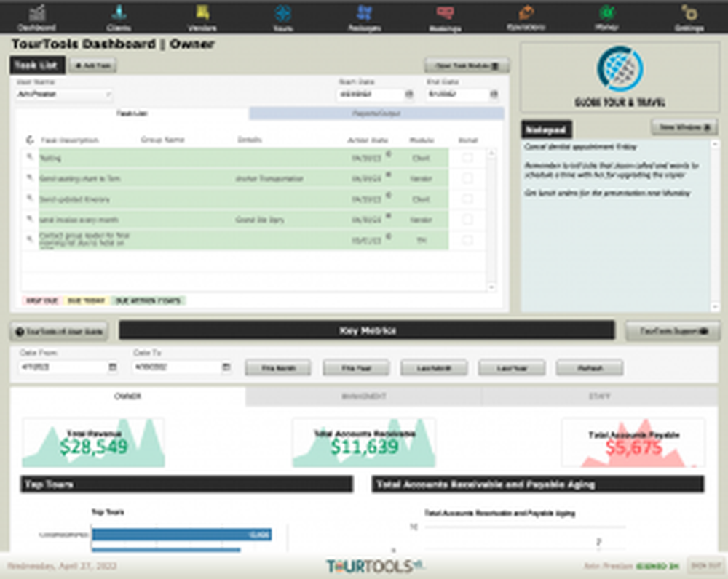The width and height of the screenshot is (728, 579).
Task: Open the Bookings module
Action: pos(445,16)
